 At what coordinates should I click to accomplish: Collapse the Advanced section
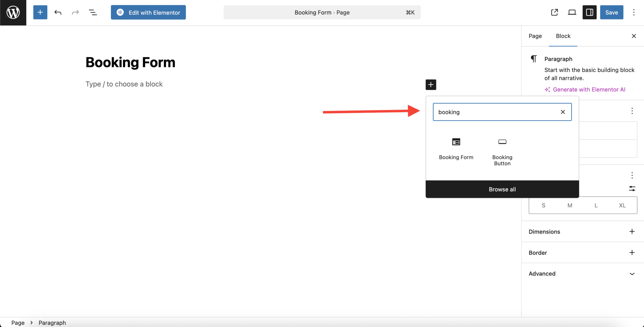632,273
